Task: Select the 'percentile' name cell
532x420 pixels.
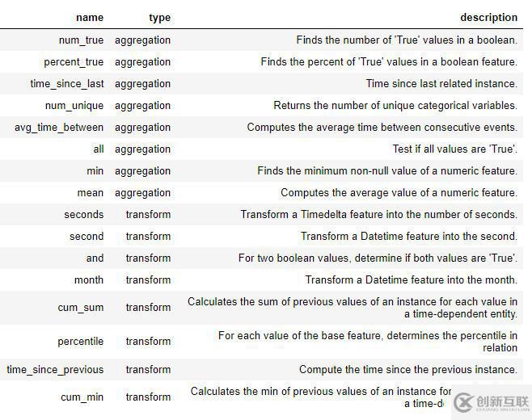Action: 81,341
